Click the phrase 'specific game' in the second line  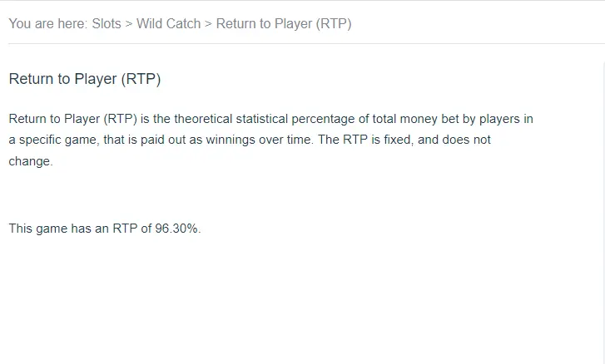tap(57, 140)
